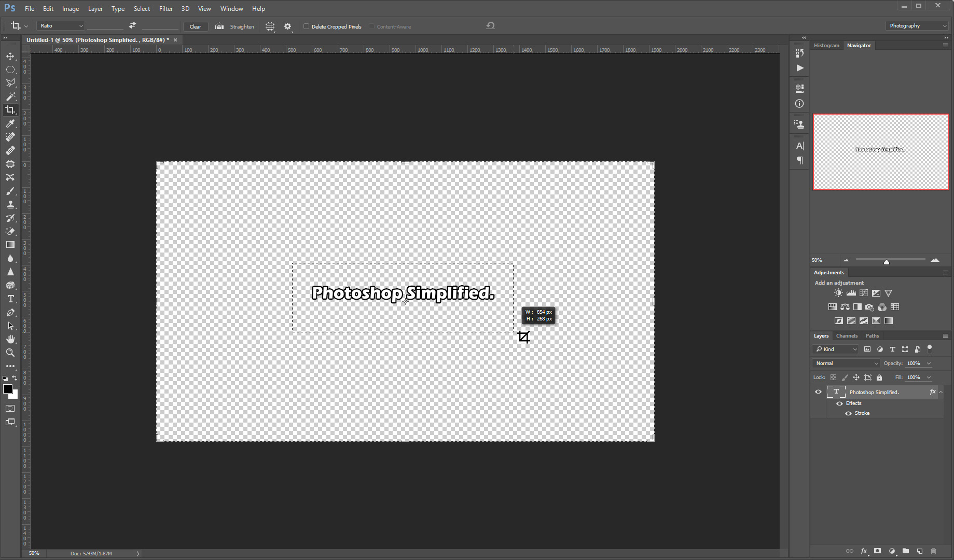954x560 pixels.
Task: Swap width and height ratio values
Action: pos(132,25)
